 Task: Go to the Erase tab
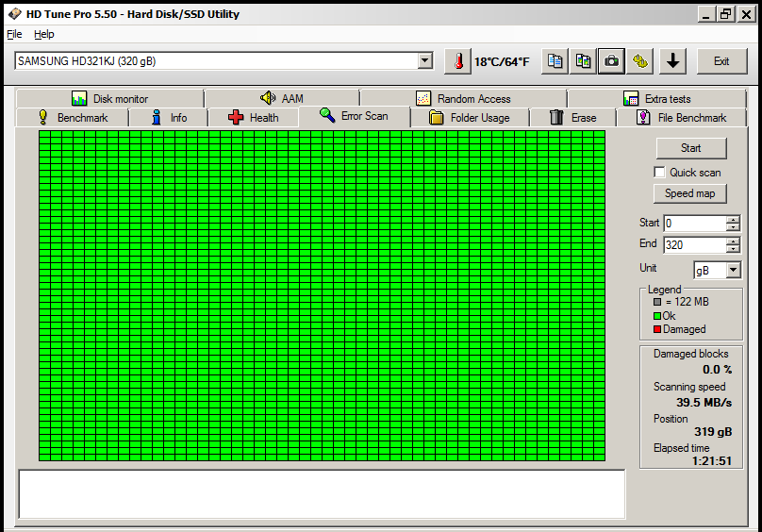(x=573, y=118)
